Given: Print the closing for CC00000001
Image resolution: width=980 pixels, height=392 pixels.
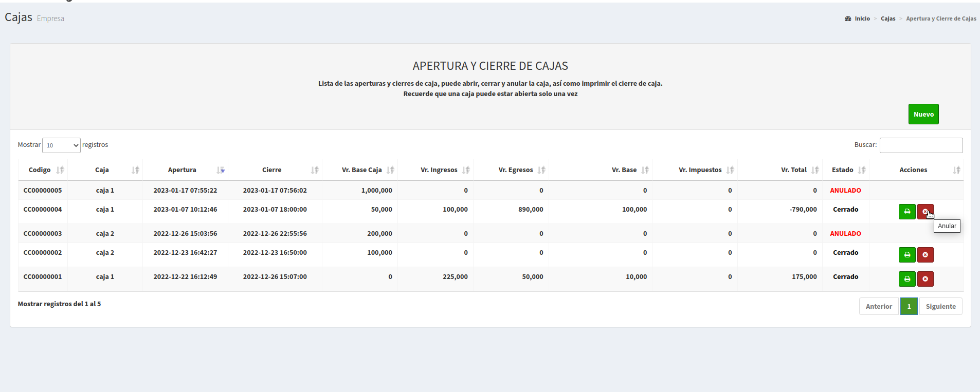Looking at the screenshot, I should point(906,279).
